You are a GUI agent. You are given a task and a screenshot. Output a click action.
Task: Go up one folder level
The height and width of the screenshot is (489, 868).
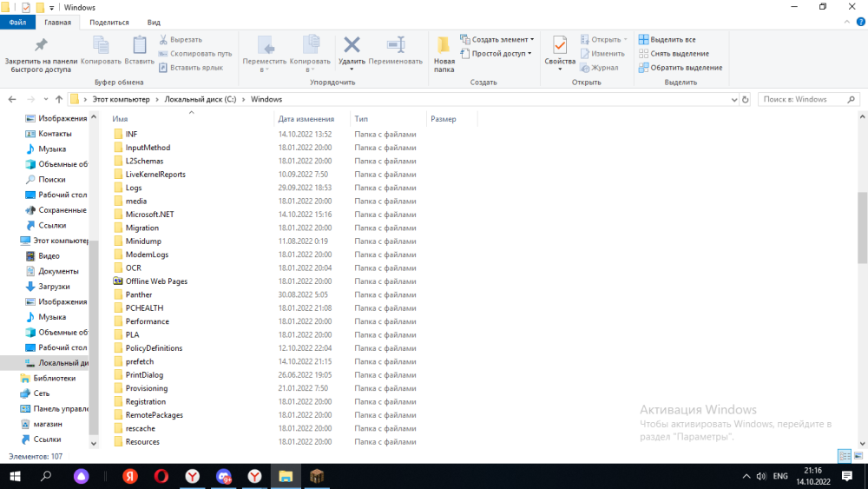[59, 99]
